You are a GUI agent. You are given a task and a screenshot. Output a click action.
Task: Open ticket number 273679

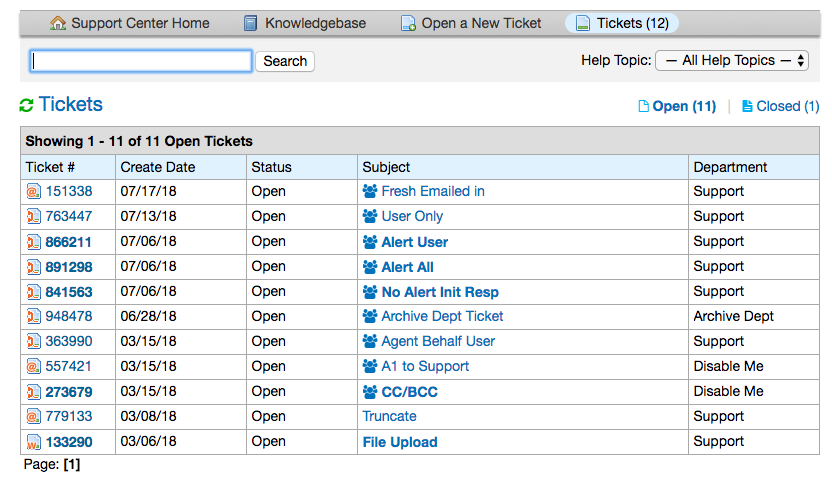point(69,392)
